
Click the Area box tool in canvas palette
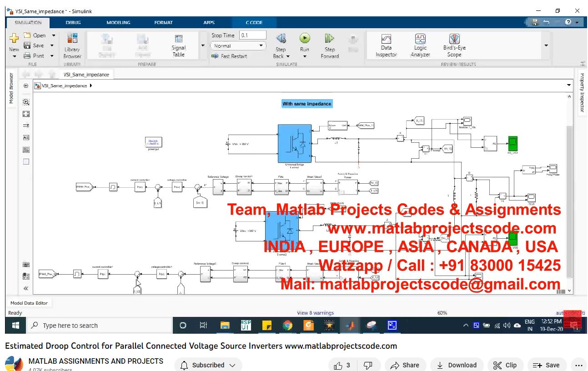(x=26, y=161)
